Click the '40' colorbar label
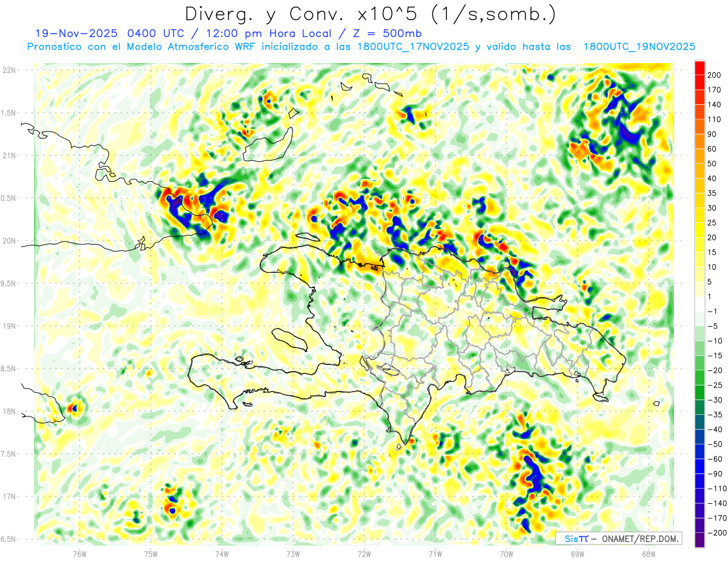The height and width of the screenshot is (562, 728). [x=712, y=178]
